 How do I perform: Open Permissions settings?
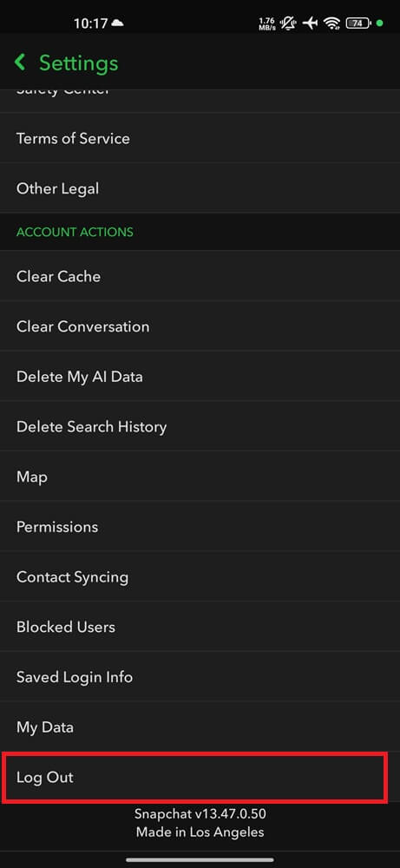pos(200,527)
